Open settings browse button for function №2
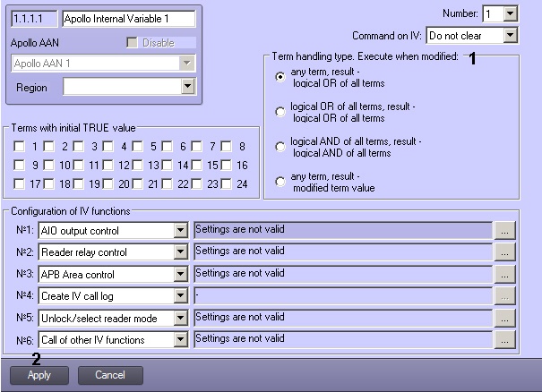The width and height of the screenshot is (542, 392). [504, 252]
